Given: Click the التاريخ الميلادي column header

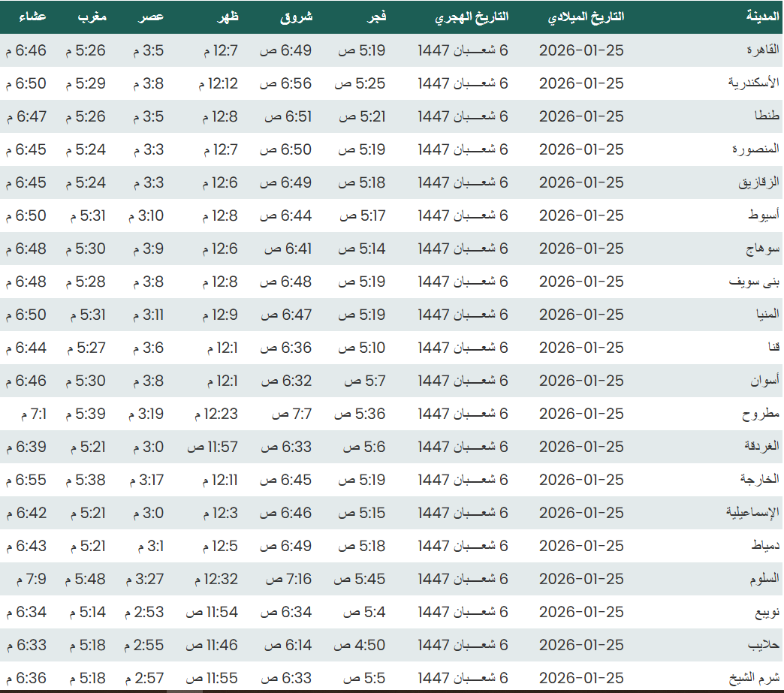Looking at the screenshot, I should pyautogui.click(x=586, y=17).
